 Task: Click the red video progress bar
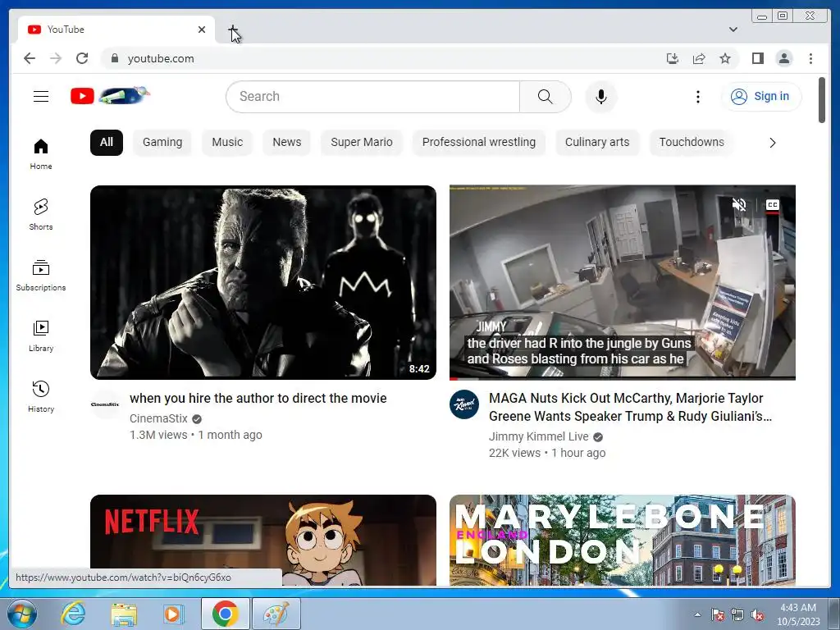tap(622, 378)
